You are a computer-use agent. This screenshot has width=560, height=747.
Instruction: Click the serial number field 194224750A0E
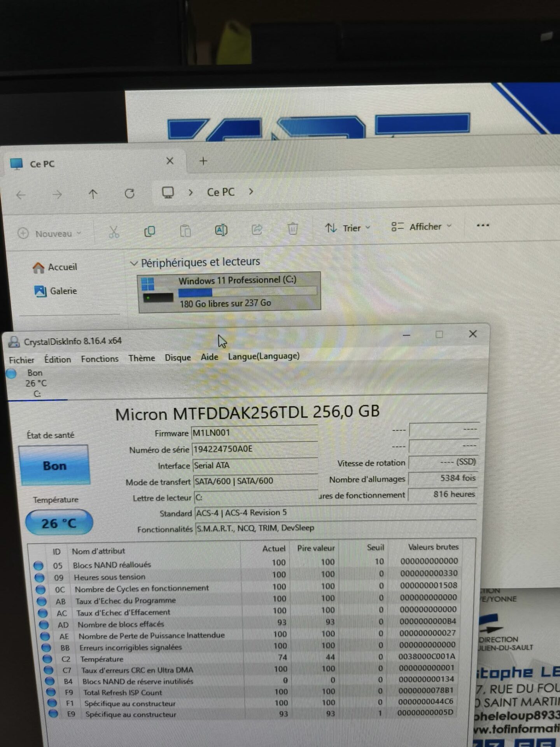point(255,449)
